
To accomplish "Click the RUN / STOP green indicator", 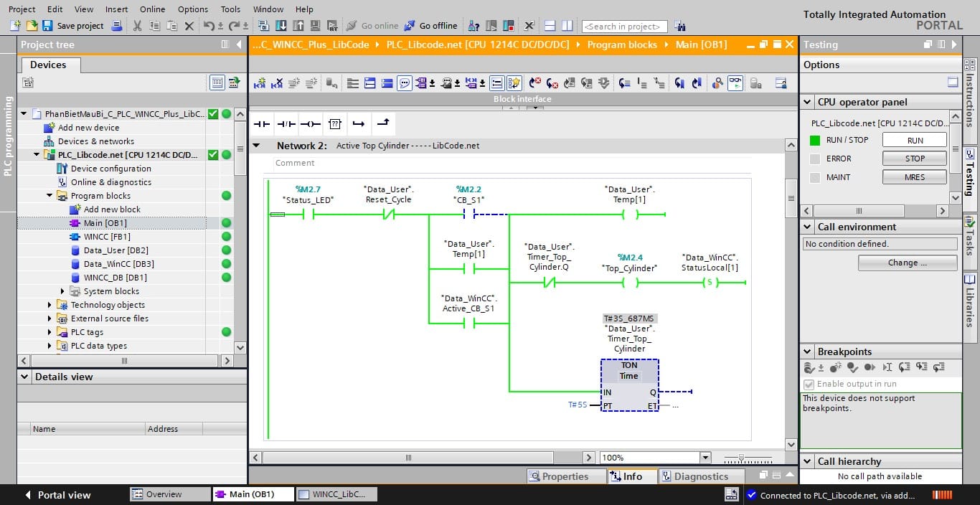I will point(814,141).
